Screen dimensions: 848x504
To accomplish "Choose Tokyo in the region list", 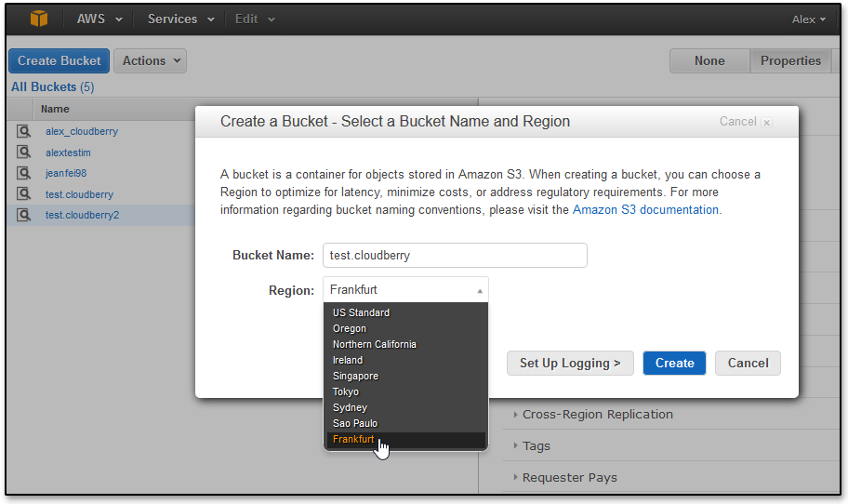I will tap(346, 391).
